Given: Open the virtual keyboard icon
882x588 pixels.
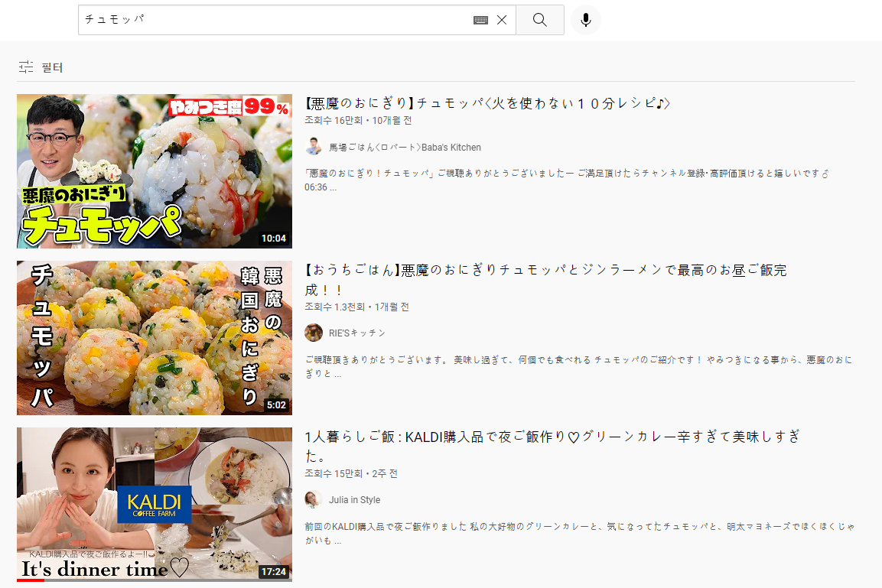Looking at the screenshot, I should (480, 21).
